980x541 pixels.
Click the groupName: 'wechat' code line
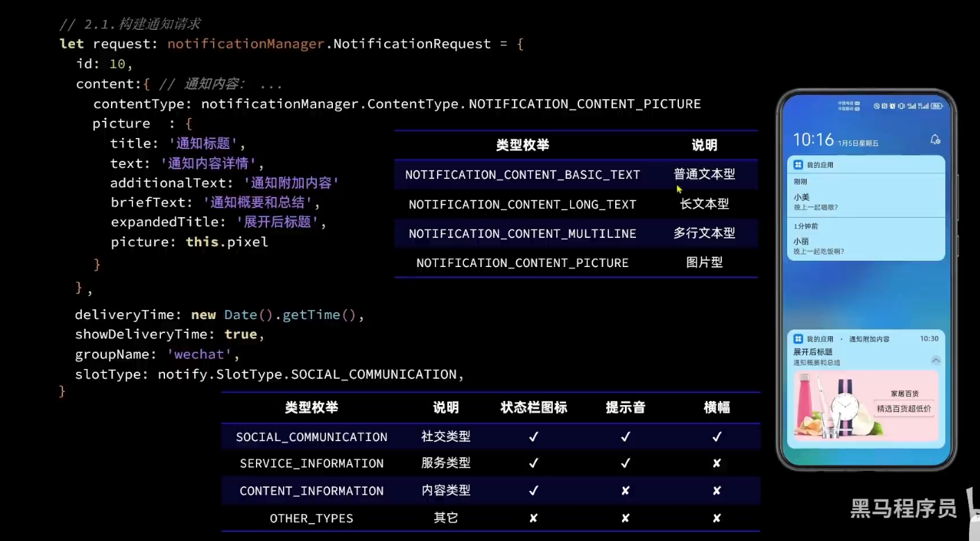[157, 354]
